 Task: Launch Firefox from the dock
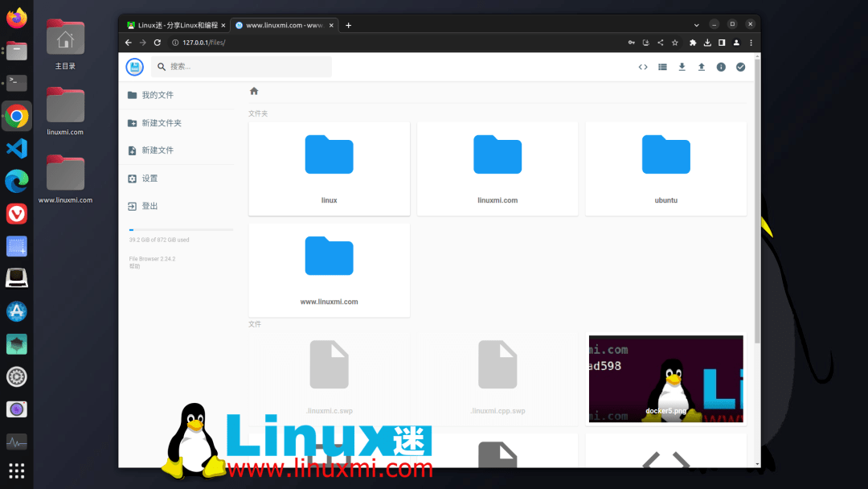[x=17, y=18]
